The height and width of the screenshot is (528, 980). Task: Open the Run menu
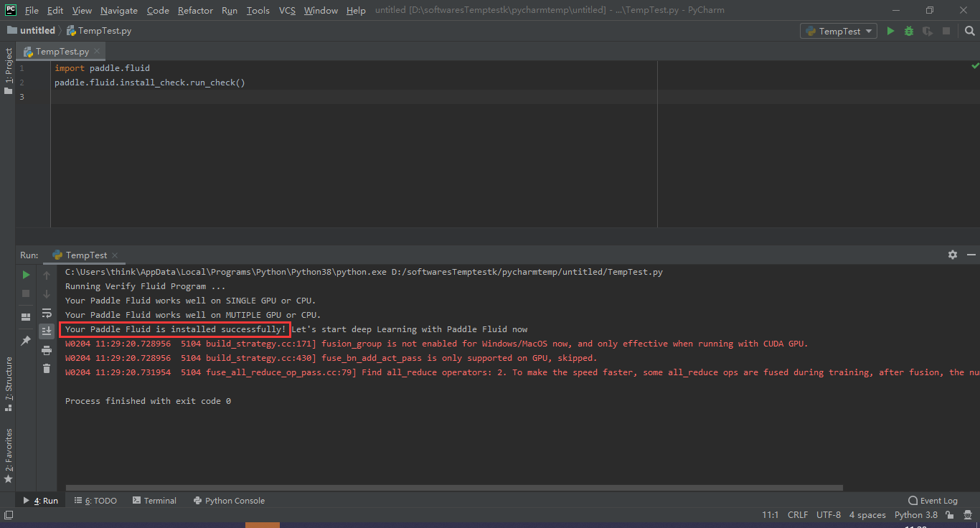(x=230, y=10)
